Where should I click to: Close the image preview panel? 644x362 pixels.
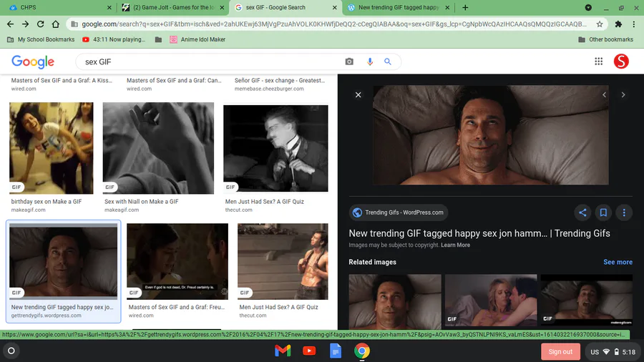[358, 95]
